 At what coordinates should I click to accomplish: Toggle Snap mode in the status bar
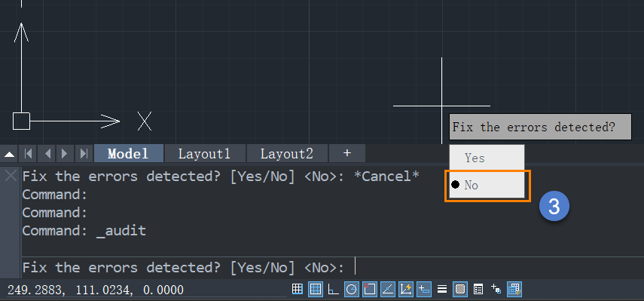point(298,289)
